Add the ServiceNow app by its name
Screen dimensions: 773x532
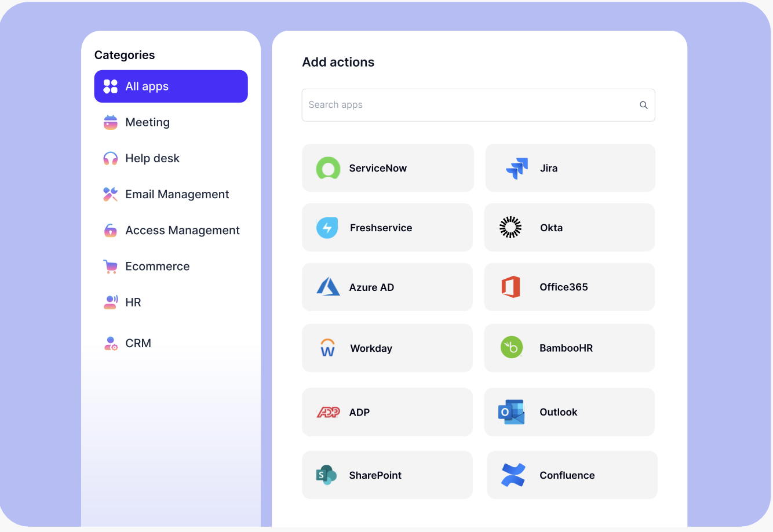pyautogui.click(x=378, y=168)
